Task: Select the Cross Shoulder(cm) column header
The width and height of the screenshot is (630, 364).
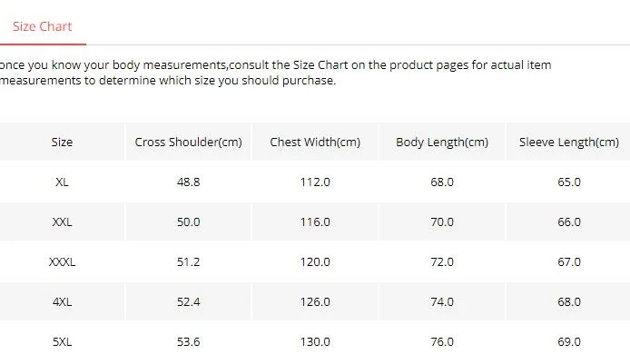Action: pos(189,142)
